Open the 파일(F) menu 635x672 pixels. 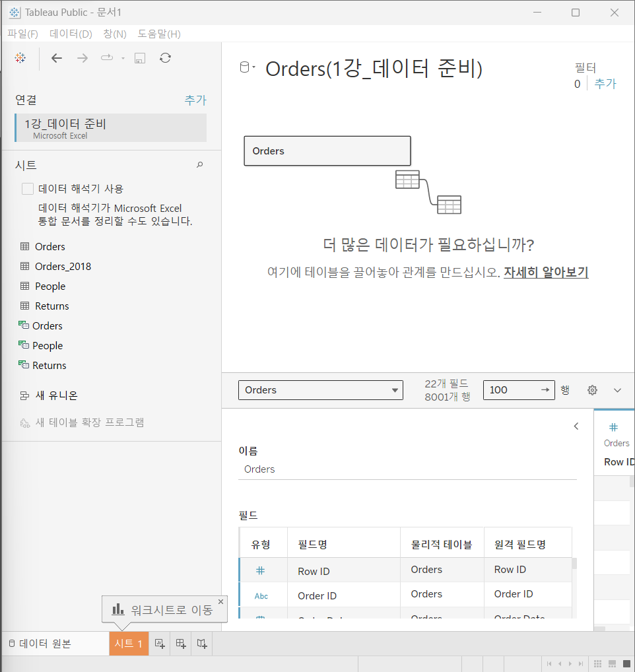[x=22, y=34]
